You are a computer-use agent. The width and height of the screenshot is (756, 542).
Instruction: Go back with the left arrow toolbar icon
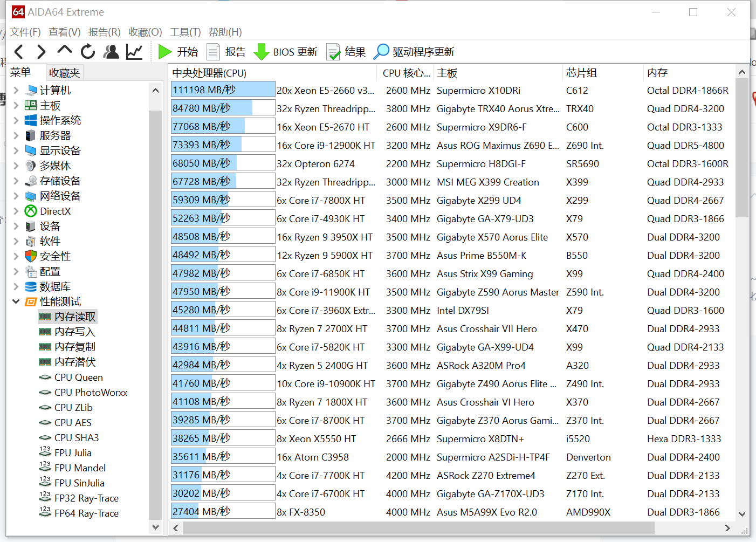tap(19, 52)
